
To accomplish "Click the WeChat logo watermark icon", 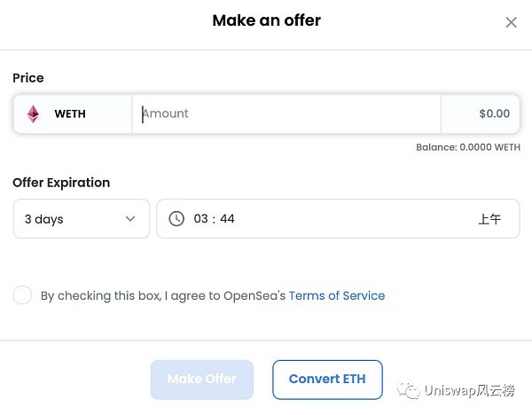I will pyautogui.click(x=410, y=391).
